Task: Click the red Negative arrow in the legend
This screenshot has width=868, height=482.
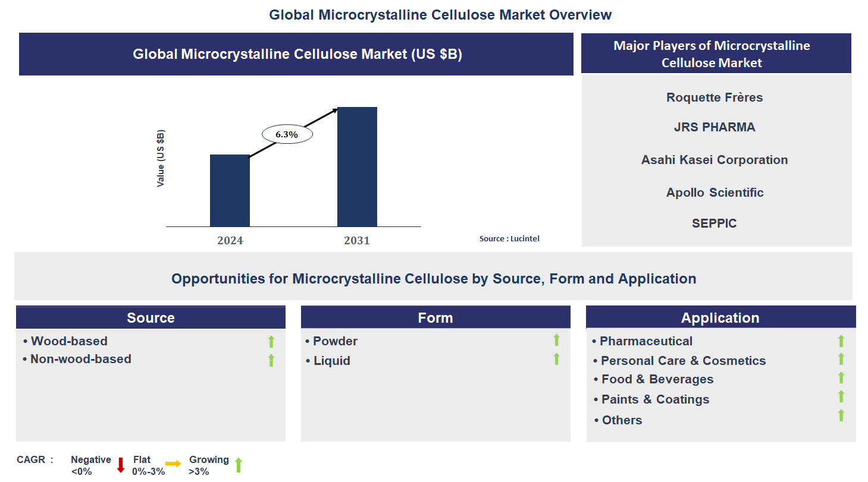Action: (x=121, y=464)
